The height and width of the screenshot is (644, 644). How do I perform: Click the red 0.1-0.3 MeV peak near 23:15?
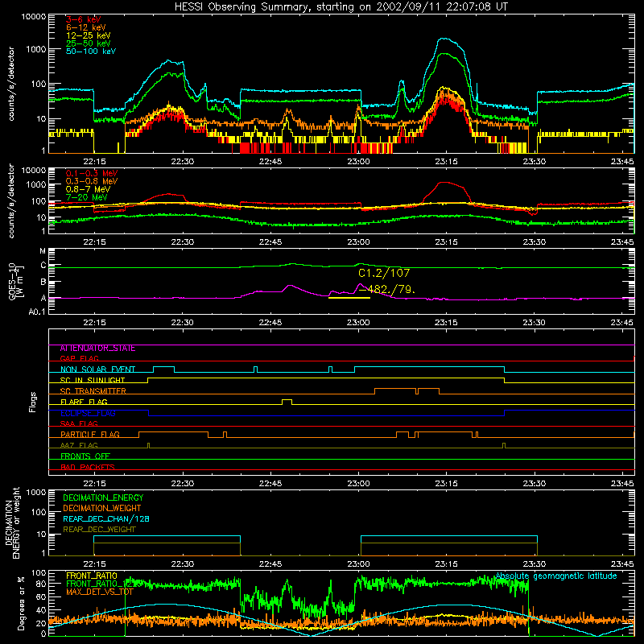445,183
